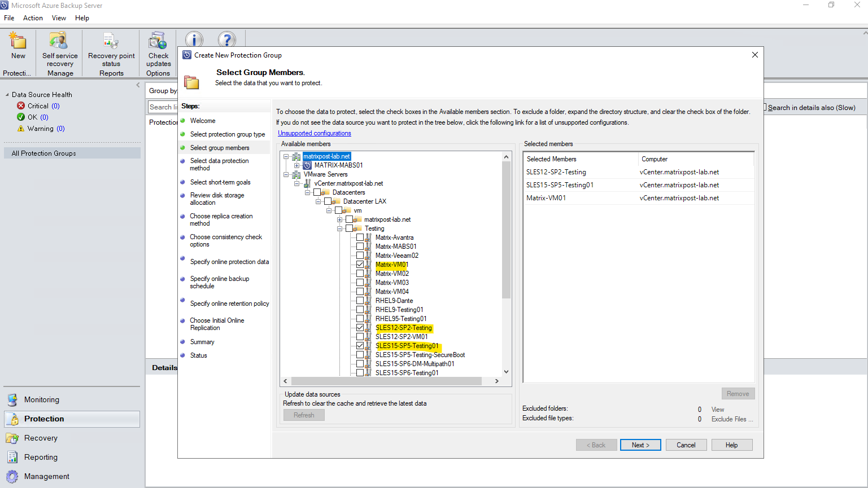
Task: Click the available members vertical scrollbar thumb
Action: coord(506,230)
